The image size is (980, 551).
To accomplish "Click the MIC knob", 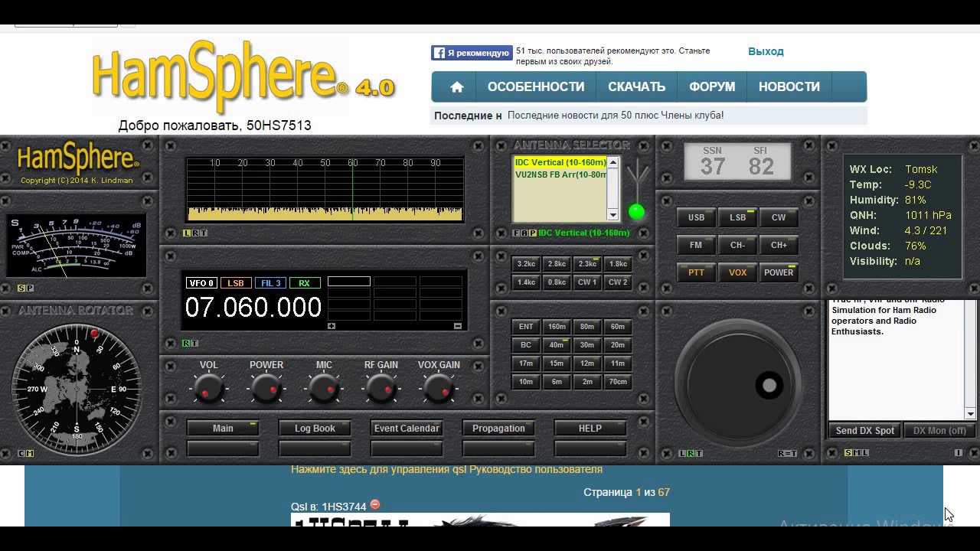I will [324, 390].
